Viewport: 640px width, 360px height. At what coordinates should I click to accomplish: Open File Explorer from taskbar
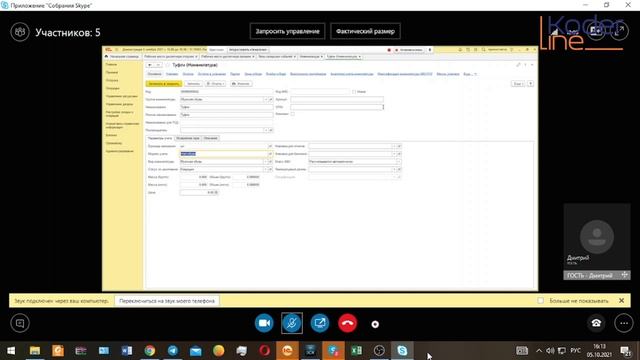click(x=35, y=351)
